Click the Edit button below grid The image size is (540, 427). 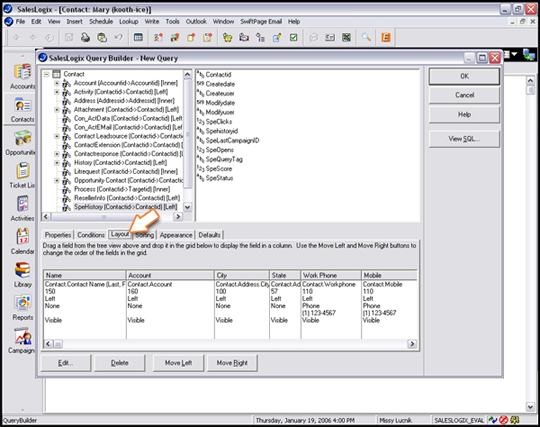pyautogui.click(x=66, y=363)
